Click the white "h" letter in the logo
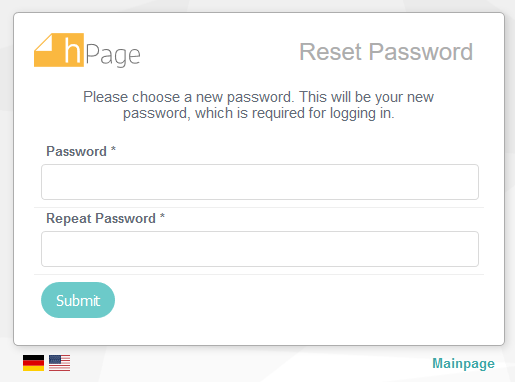This screenshot has width=515, height=382. 72,50
